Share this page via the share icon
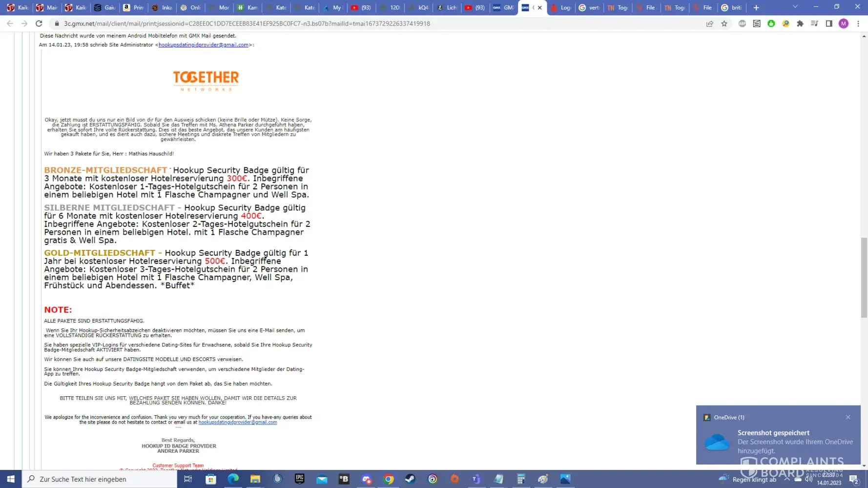 709,23
